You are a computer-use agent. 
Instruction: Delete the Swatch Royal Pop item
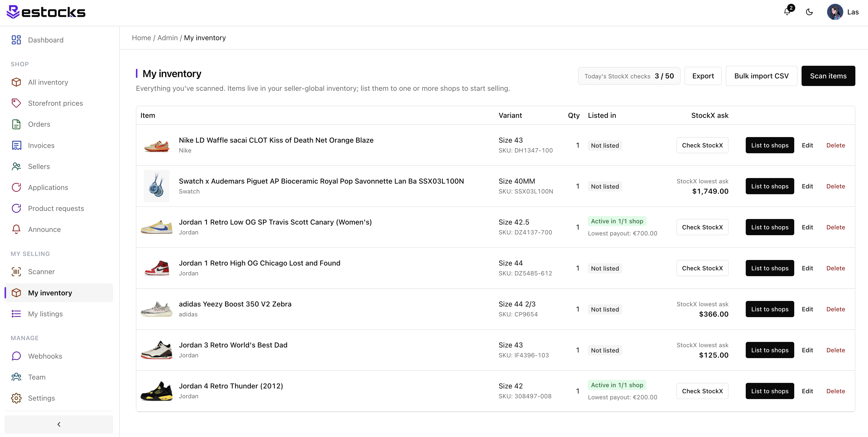tap(835, 186)
